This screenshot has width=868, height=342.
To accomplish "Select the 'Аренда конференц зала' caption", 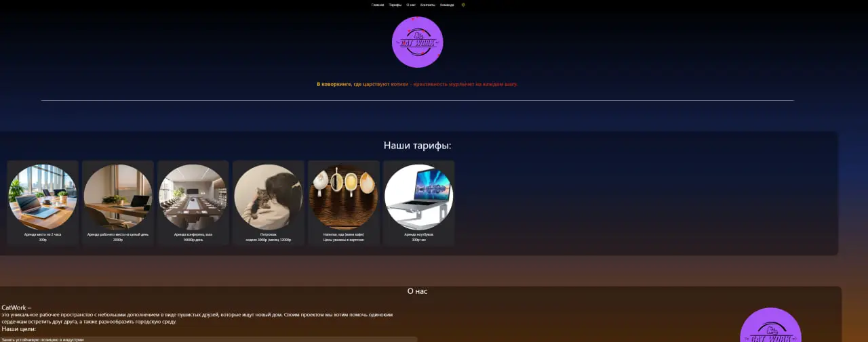I will tap(193, 234).
